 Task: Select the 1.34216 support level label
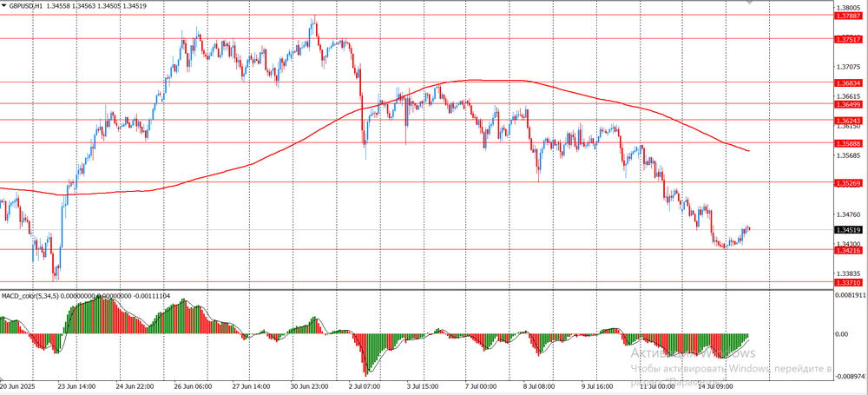(x=847, y=250)
